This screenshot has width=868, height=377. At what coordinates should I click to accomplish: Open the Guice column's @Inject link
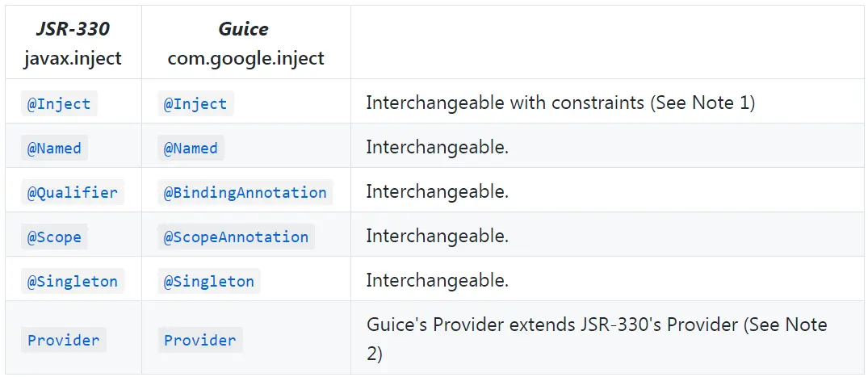point(195,104)
